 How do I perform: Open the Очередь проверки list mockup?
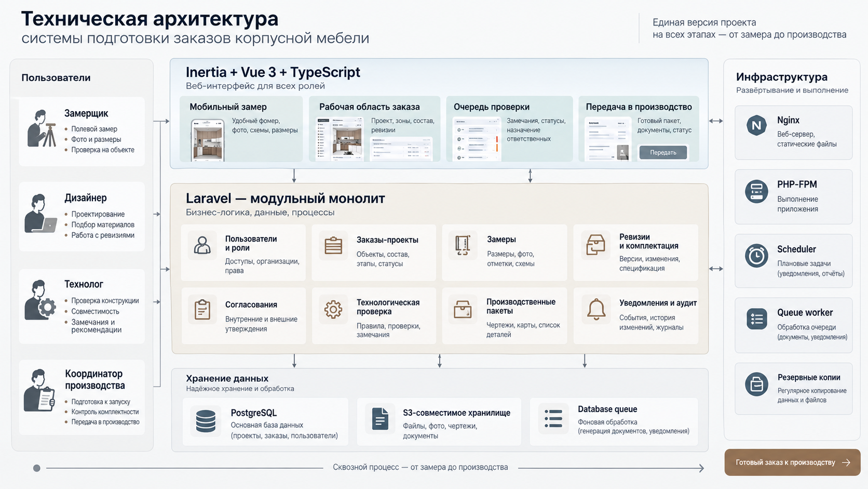point(476,139)
